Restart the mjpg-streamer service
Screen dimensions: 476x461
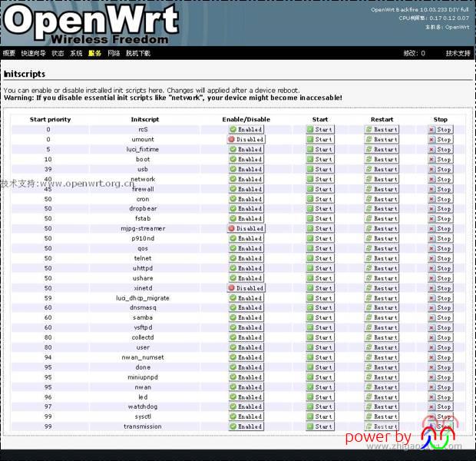[382, 228]
